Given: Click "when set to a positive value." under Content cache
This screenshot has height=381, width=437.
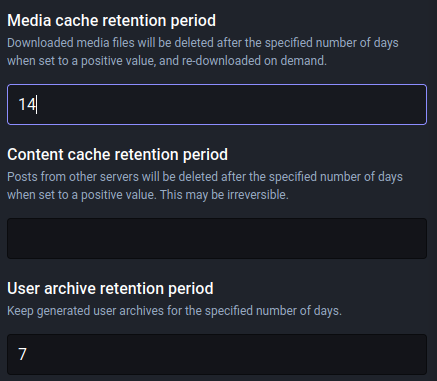Looking at the screenshot, I should pyautogui.click(x=82, y=195).
